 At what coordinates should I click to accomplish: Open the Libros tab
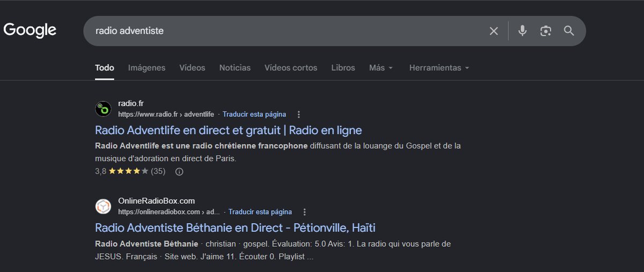pos(343,68)
